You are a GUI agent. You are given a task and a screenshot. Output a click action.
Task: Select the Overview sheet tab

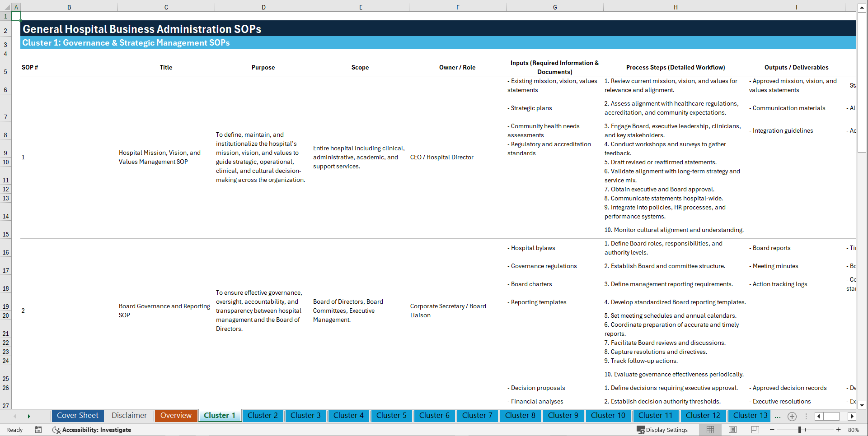pos(176,415)
